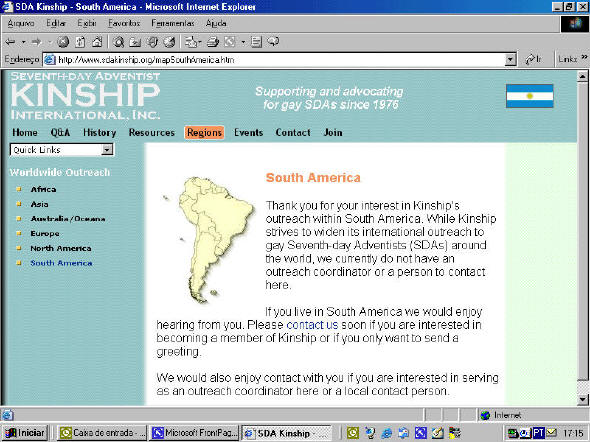The image size is (590, 442).
Task: Click the Resources navigation link
Action: pyautogui.click(x=152, y=132)
